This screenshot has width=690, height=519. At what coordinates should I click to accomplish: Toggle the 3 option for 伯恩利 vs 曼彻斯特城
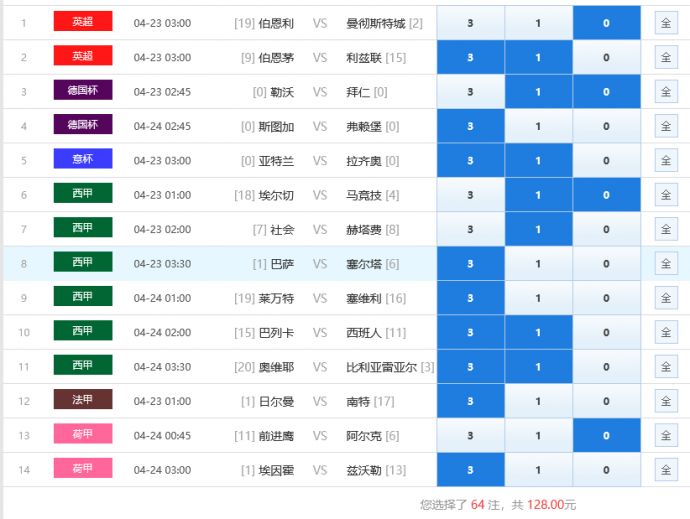click(x=470, y=23)
